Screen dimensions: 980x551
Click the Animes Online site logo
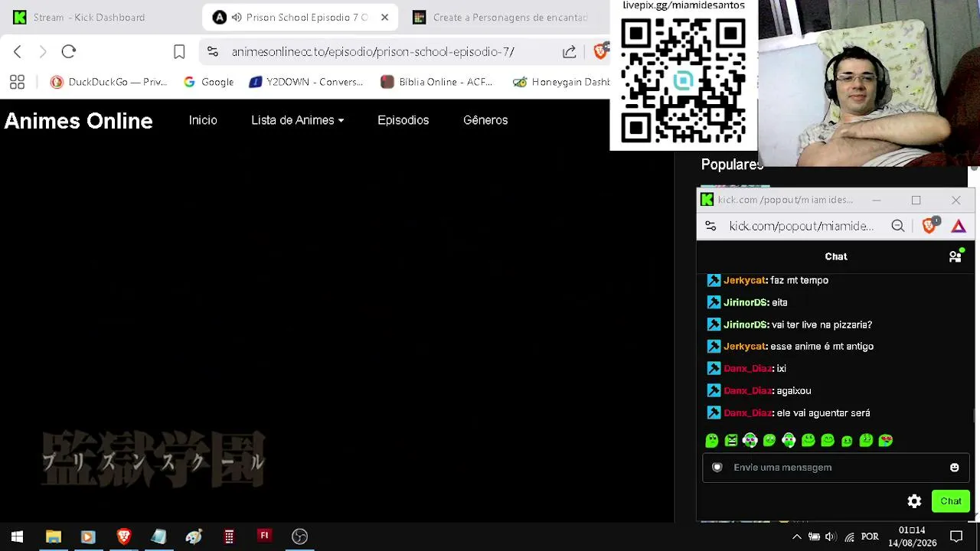79,121
